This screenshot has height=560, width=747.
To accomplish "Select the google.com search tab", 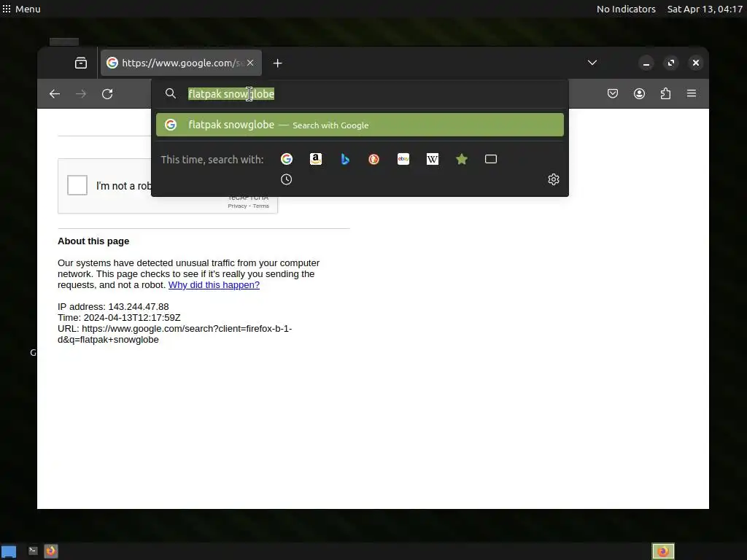I will pos(181,63).
